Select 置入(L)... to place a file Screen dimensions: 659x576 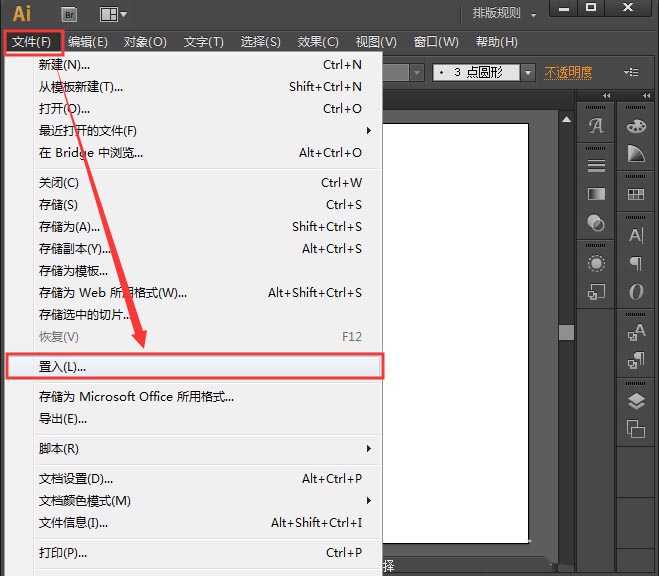pyautogui.click(x=195, y=367)
